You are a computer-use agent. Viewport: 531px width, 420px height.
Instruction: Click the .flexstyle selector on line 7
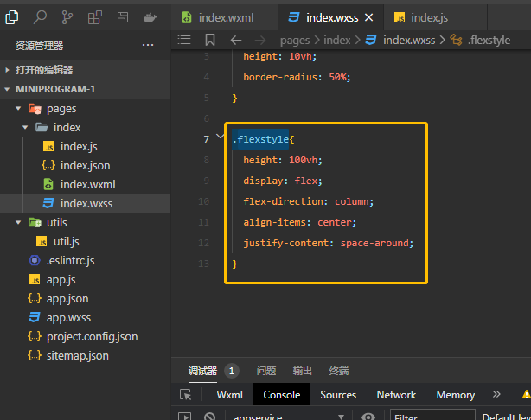(x=260, y=139)
